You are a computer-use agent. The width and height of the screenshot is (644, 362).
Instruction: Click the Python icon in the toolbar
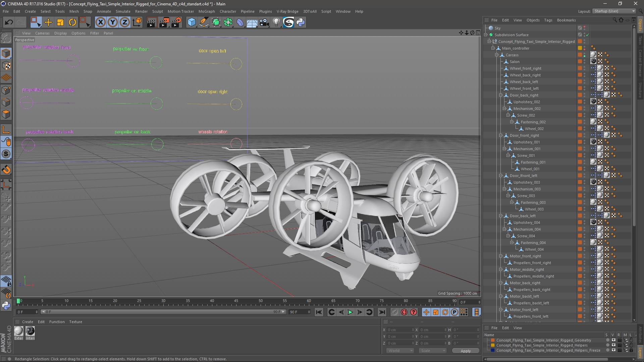tap(301, 22)
